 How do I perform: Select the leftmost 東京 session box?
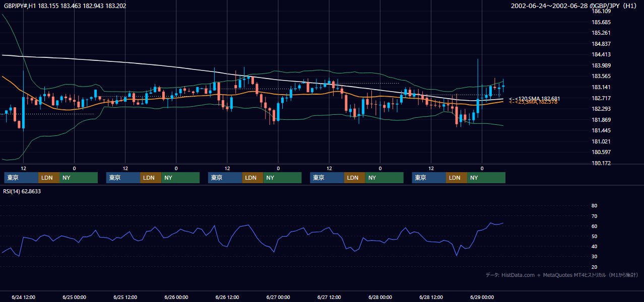pos(21,178)
